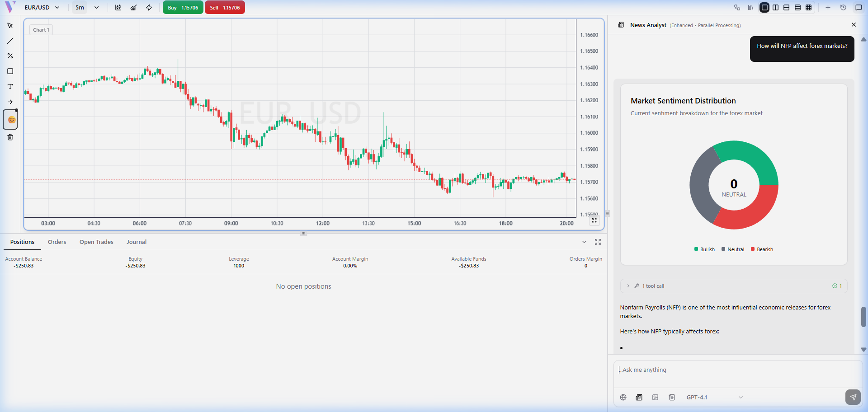
Task: Select the rectangle shape tool
Action: pyautogui.click(x=10, y=71)
